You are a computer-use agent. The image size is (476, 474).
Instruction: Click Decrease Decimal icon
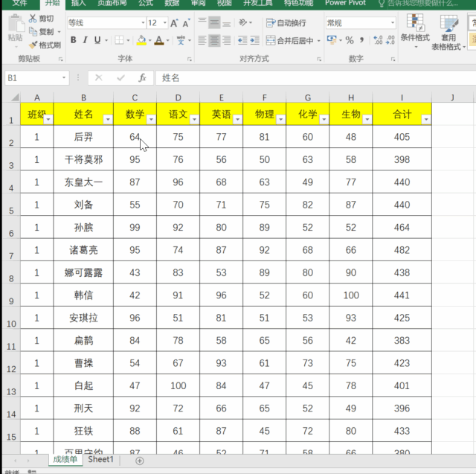[x=390, y=40]
